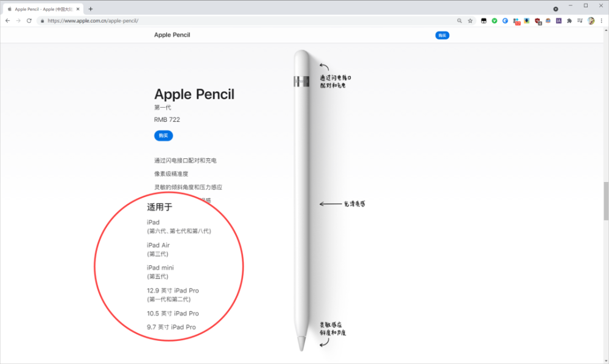Image resolution: width=609 pixels, height=364 pixels.
Task: Open the user profile avatar menu
Action: click(591, 21)
